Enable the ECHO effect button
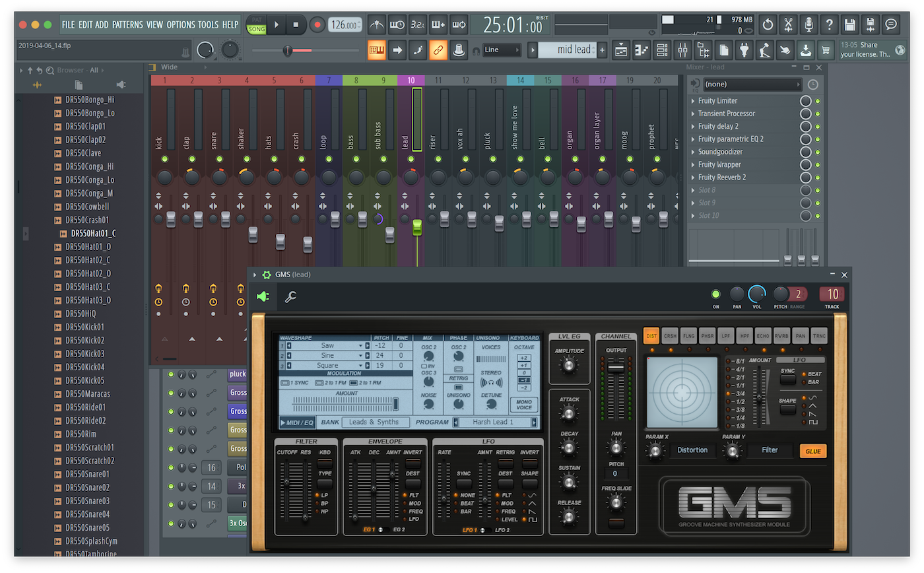924x573 pixels. (764, 335)
